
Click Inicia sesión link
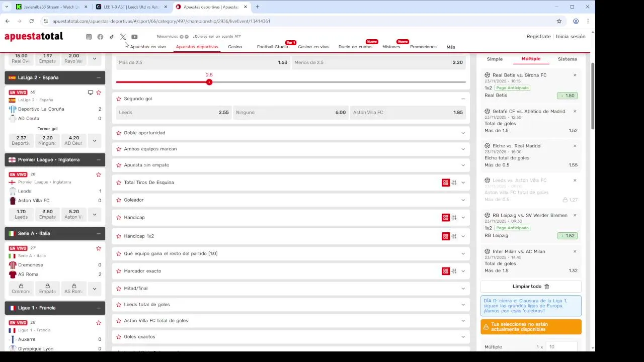pos(571,36)
